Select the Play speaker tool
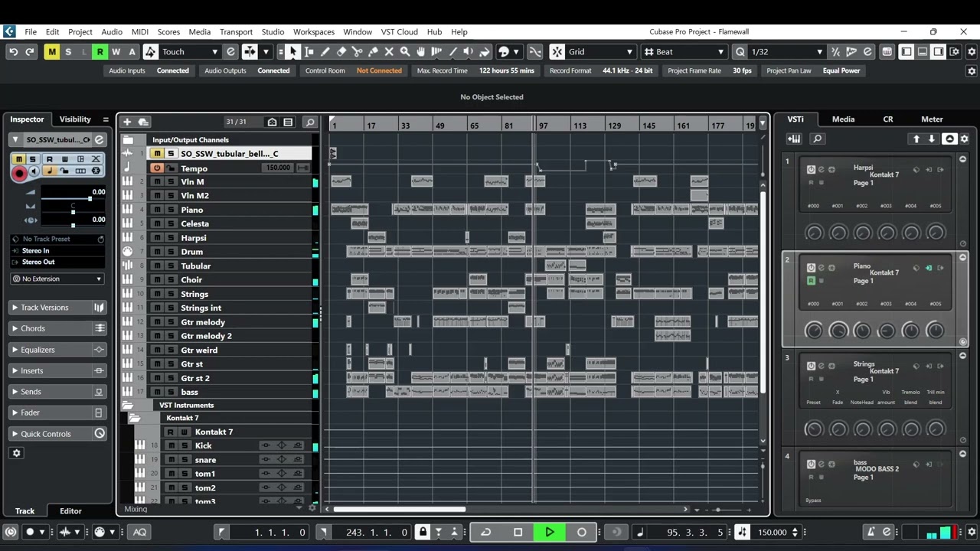The width and height of the screenshot is (980, 551). (469, 52)
